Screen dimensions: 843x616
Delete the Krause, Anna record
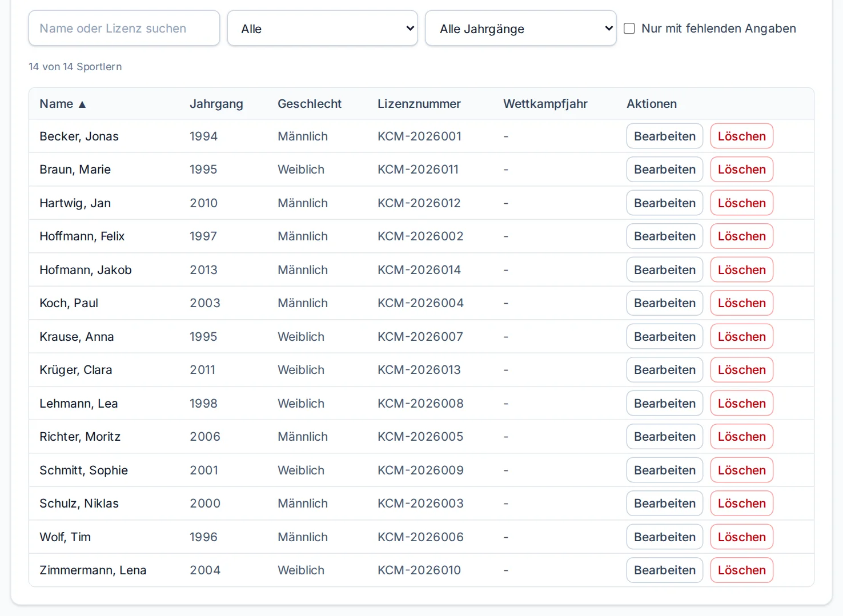point(742,337)
